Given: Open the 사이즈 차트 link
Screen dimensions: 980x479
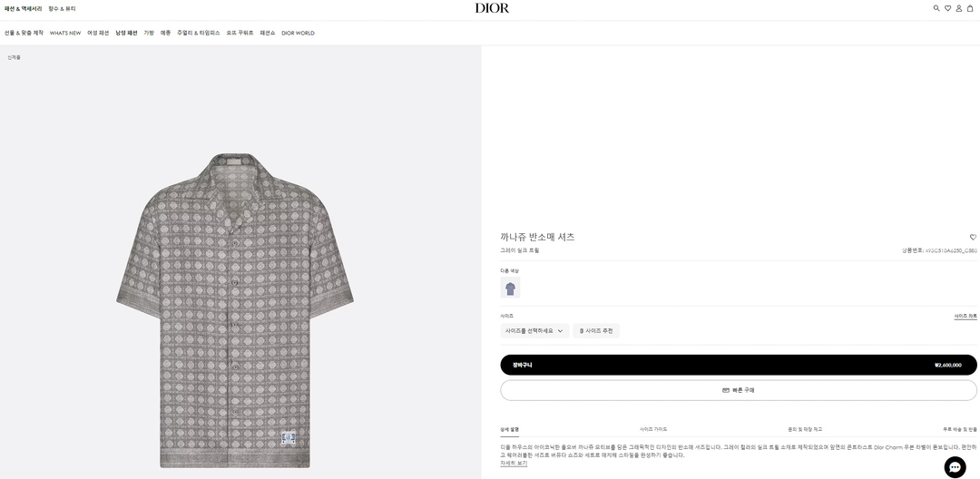Looking at the screenshot, I should (x=965, y=316).
